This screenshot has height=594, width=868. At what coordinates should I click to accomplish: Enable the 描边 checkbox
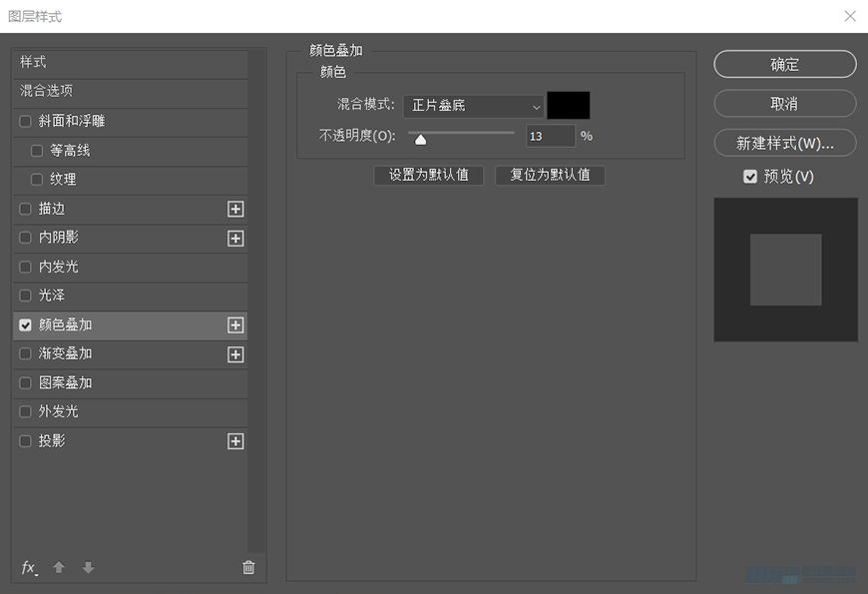[x=25, y=209]
